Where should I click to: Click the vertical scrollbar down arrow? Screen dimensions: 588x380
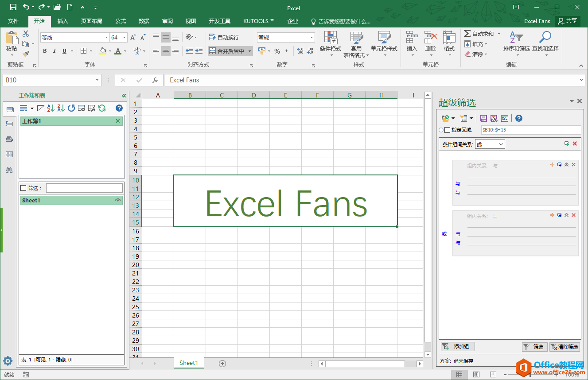(428, 354)
